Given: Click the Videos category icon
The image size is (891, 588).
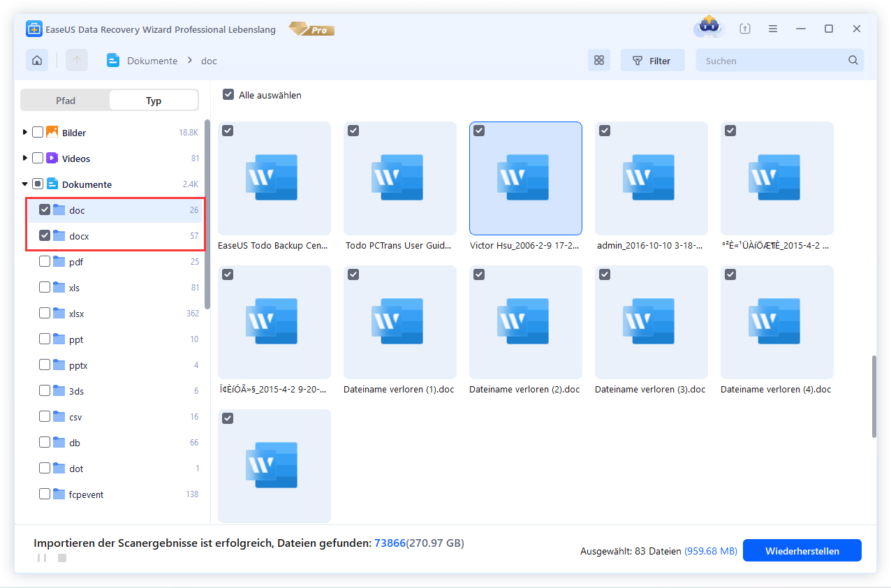Looking at the screenshot, I should pyautogui.click(x=52, y=159).
